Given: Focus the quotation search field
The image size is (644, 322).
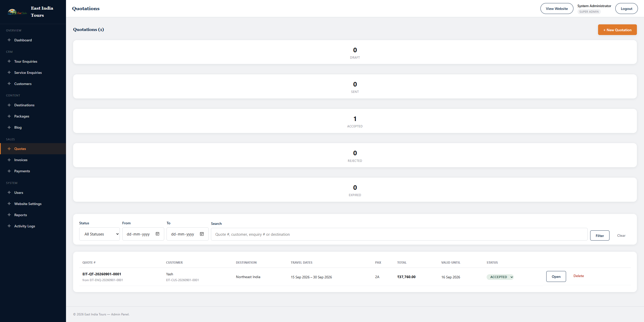Looking at the screenshot, I should 399,234.
